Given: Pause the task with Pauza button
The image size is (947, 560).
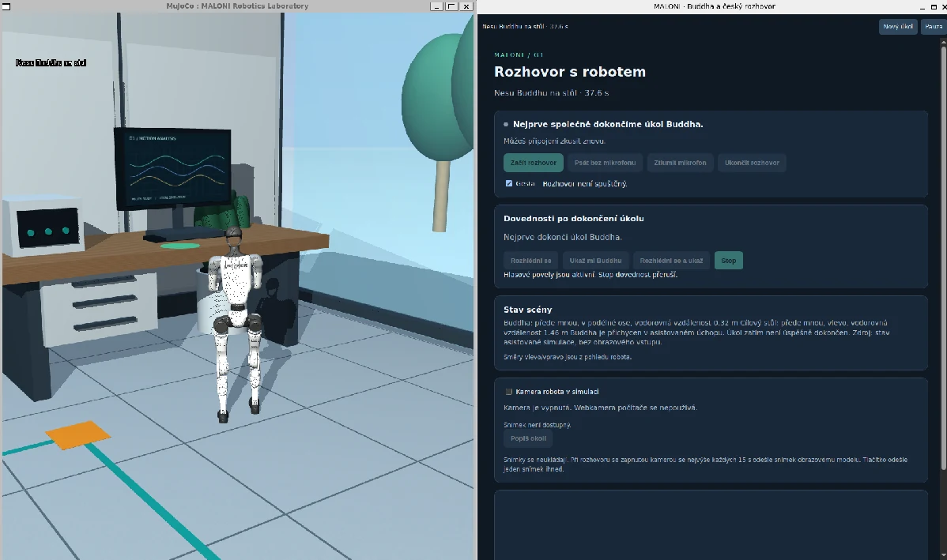Looking at the screenshot, I should coord(933,27).
